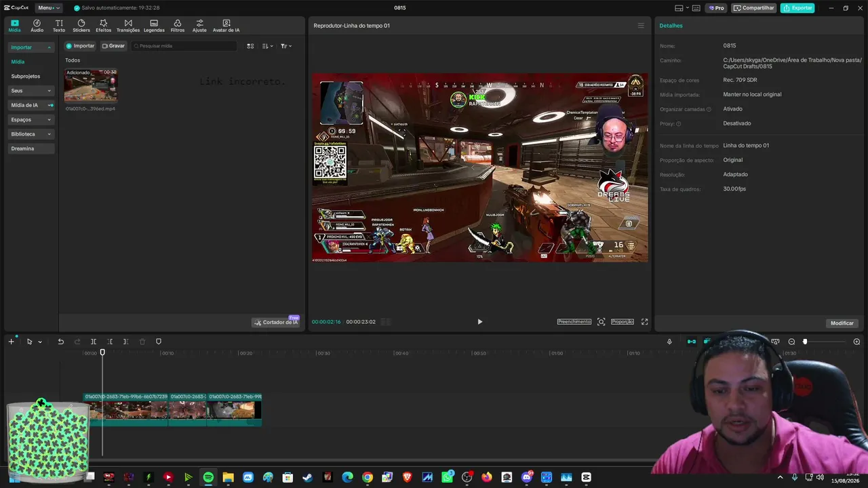Expand the Mídia de IA section
The height and width of the screenshot is (488, 868).
point(31,105)
